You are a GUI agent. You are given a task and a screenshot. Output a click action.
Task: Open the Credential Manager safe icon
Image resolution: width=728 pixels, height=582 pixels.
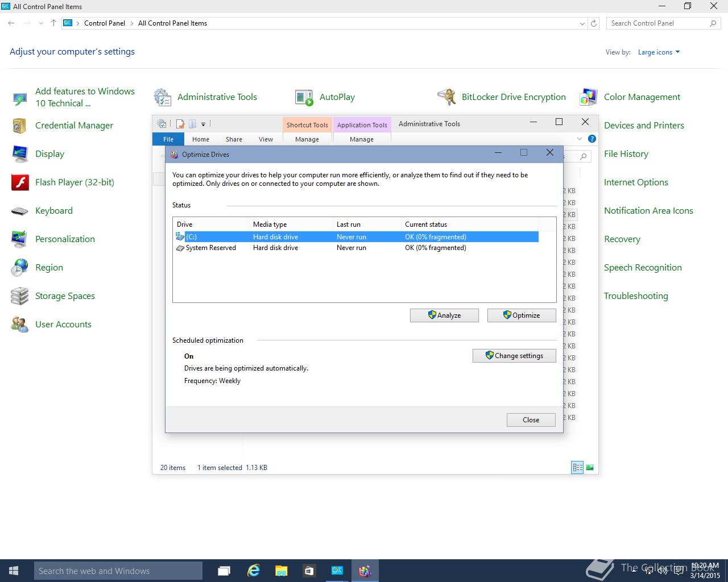(x=19, y=126)
